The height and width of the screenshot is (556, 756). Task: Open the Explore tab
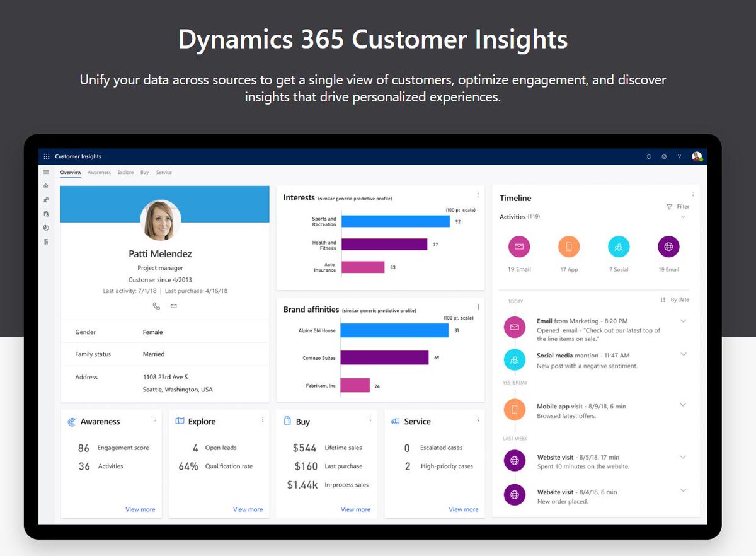coord(125,172)
